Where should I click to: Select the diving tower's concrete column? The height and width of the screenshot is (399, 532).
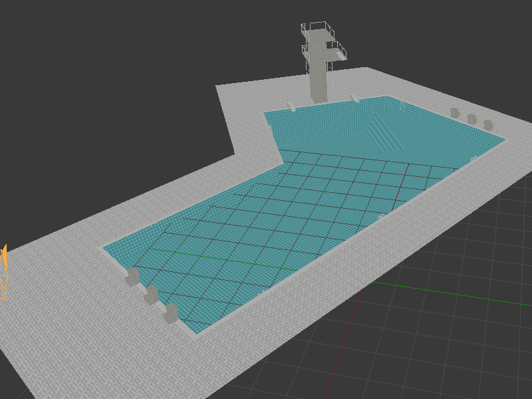(319, 80)
